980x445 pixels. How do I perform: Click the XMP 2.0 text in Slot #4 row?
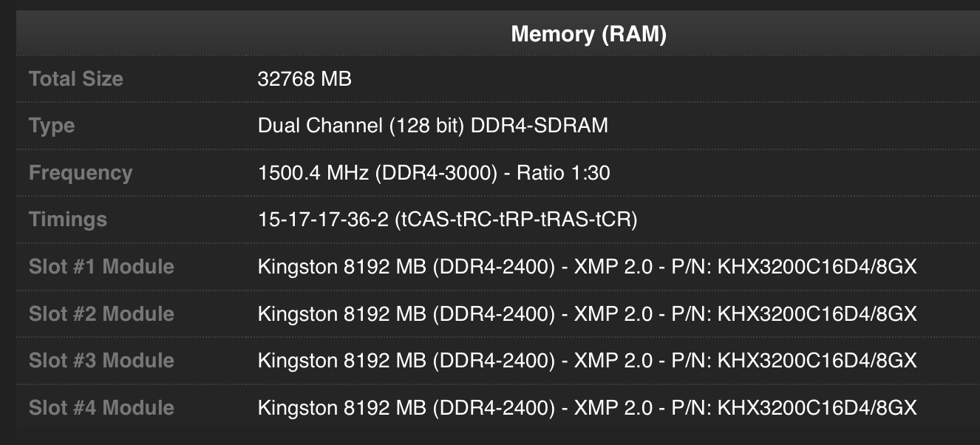click(x=613, y=407)
